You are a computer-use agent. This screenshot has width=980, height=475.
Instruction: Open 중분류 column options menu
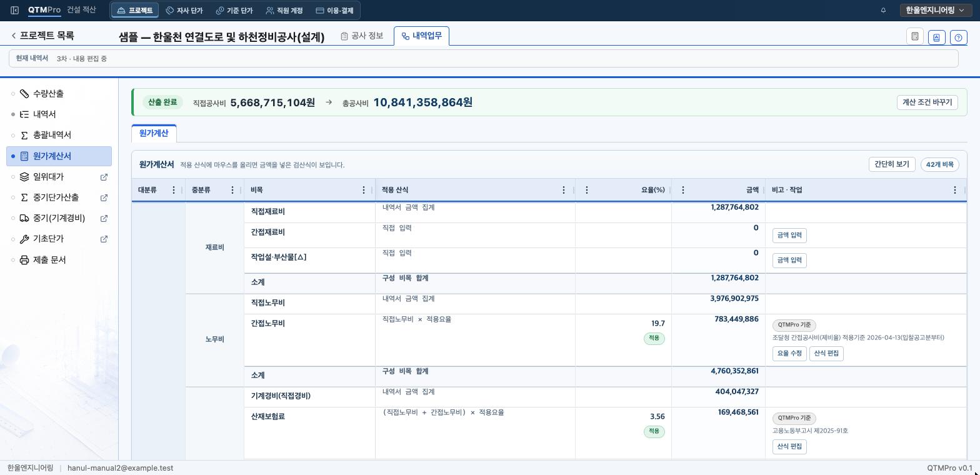tap(232, 190)
